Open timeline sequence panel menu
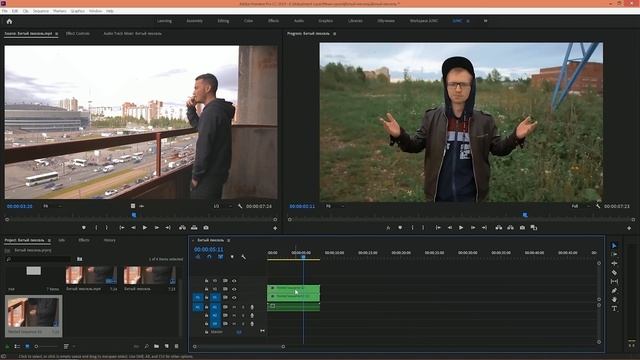Image resolution: width=640 pixels, height=360 pixels. (229, 240)
